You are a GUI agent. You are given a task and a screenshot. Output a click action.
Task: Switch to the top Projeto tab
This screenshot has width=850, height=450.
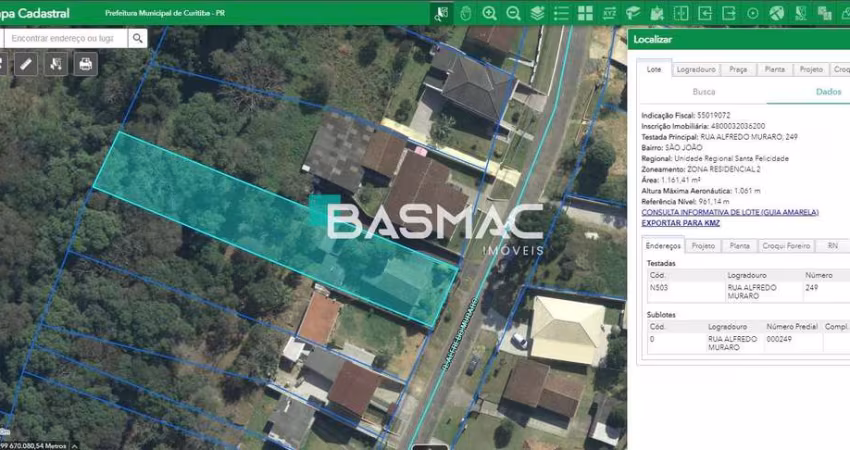(x=811, y=69)
